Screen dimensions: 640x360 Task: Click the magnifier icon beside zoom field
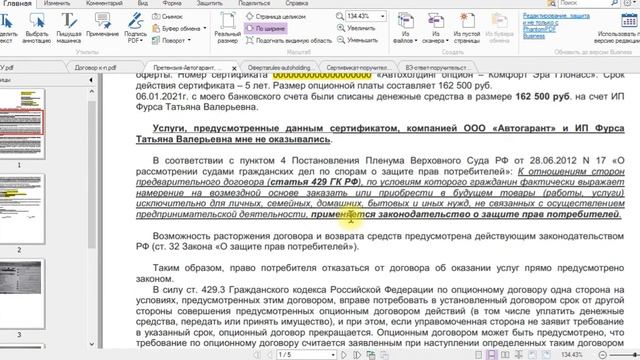click(x=340, y=16)
